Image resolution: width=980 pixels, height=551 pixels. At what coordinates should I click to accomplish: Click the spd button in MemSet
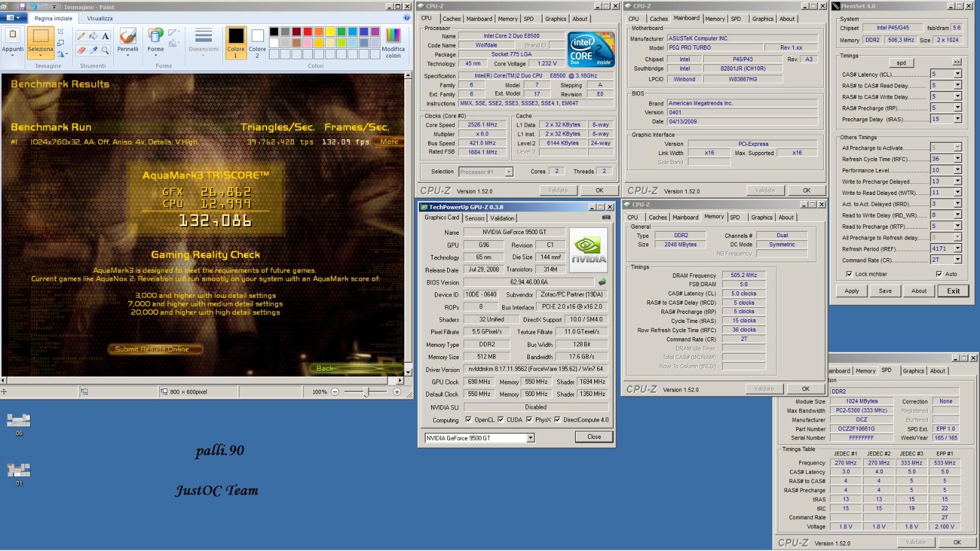[x=901, y=63]
